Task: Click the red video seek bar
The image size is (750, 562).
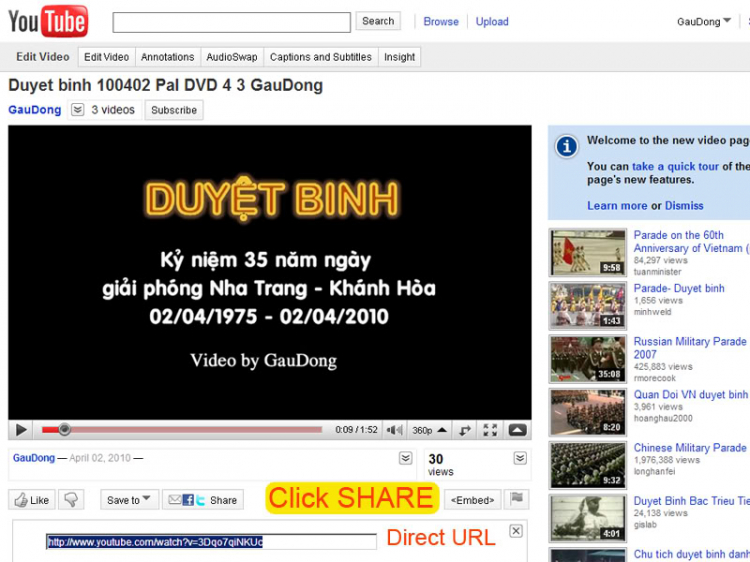Action: tap(182, 430)
